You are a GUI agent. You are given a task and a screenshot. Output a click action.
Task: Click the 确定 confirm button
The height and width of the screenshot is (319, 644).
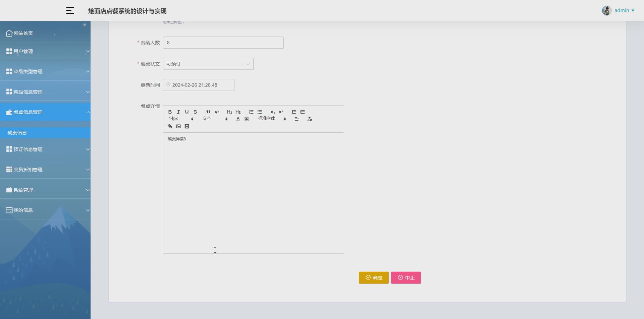point(374,278)
